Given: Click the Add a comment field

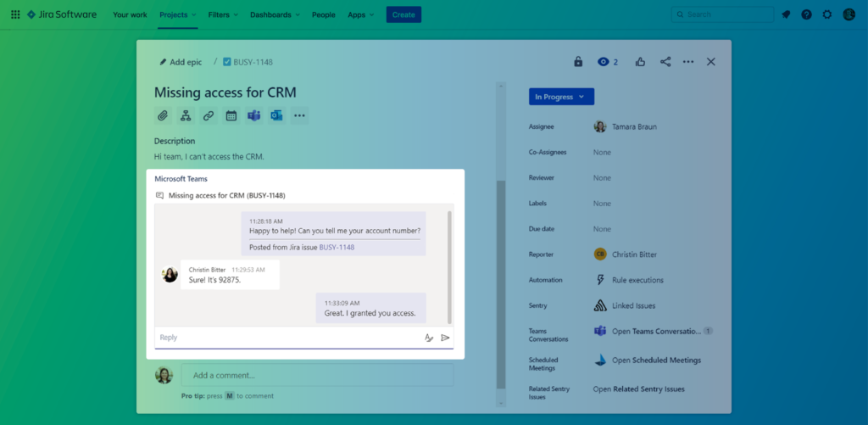Looking at the screenshot, I should click(317, 375).
